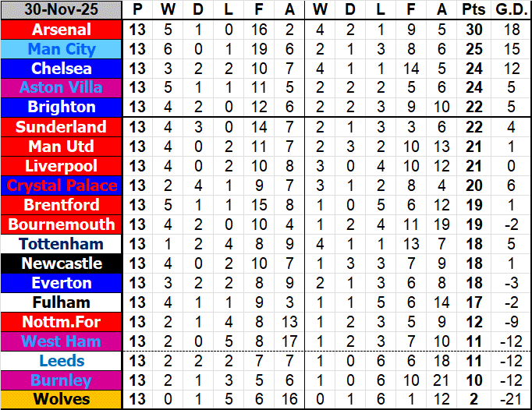Select the Fulham team name cell
Viewport: 532px width, 410px height.
click(x=62, y=302)
